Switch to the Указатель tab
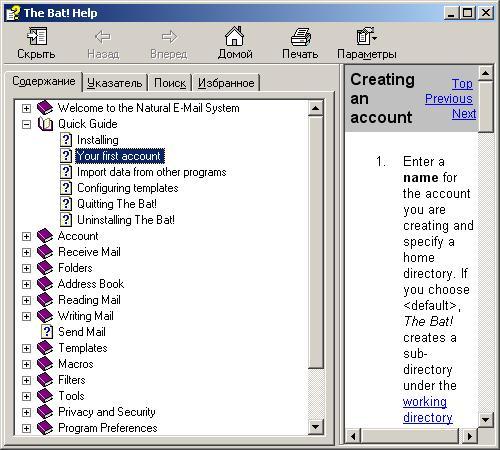This screenshot has height=450, width=500. (x=114, y=83)
